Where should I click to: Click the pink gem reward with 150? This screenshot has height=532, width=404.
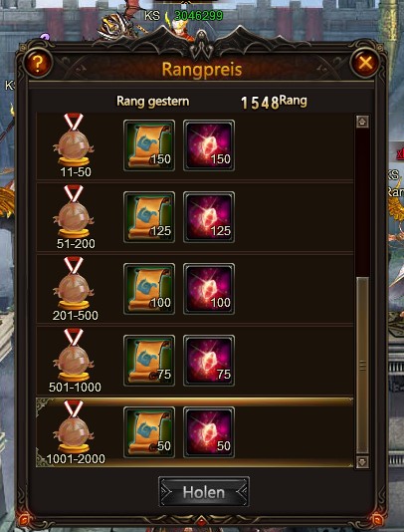coord(209,145)
